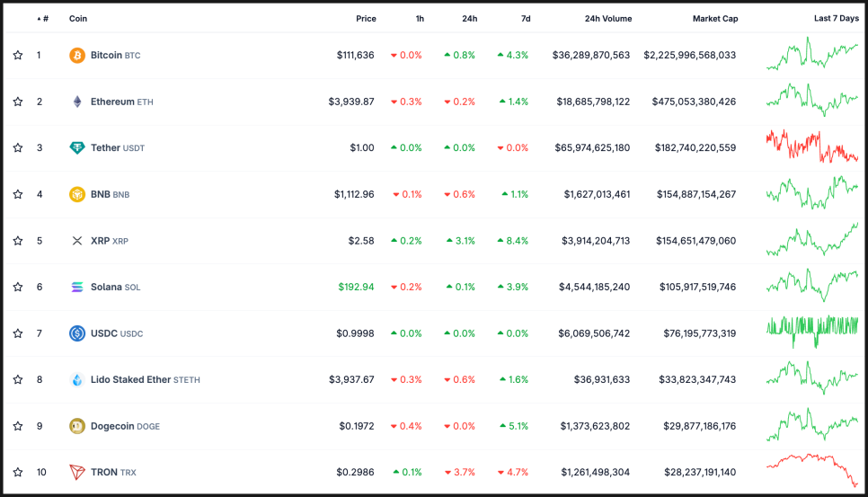This screenshot has height=497, width=868.
Task: Click Tether's red 7-day sparkline
Action: pyautogui.click(x=812, y=146)
